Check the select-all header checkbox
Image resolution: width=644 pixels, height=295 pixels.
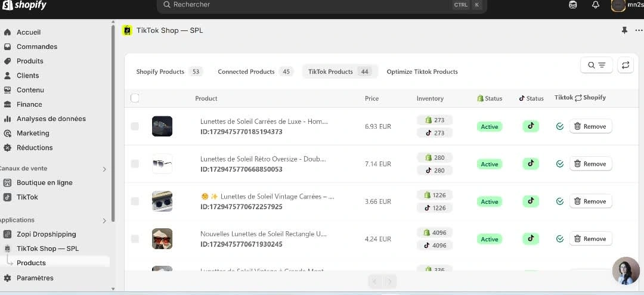tap(135, 98)
